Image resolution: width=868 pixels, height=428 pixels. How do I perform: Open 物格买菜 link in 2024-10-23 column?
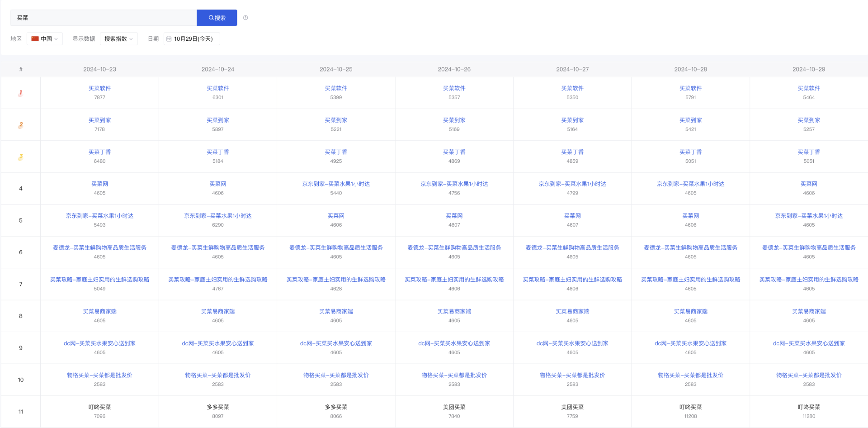pos(99,375)
